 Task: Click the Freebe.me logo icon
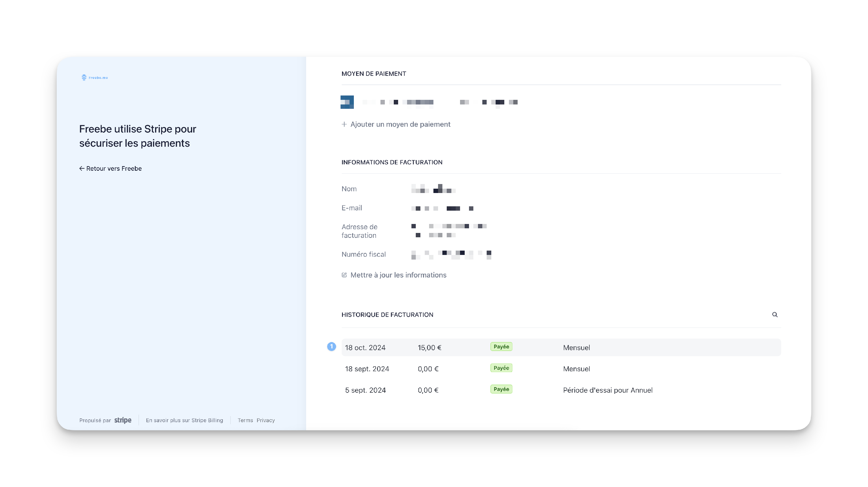84,78
